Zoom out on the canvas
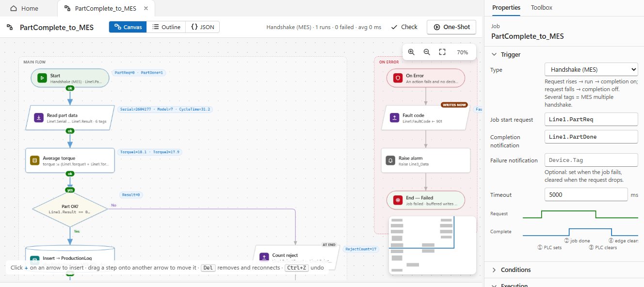This screenshot has width=644, height=287. click(427, 52)
